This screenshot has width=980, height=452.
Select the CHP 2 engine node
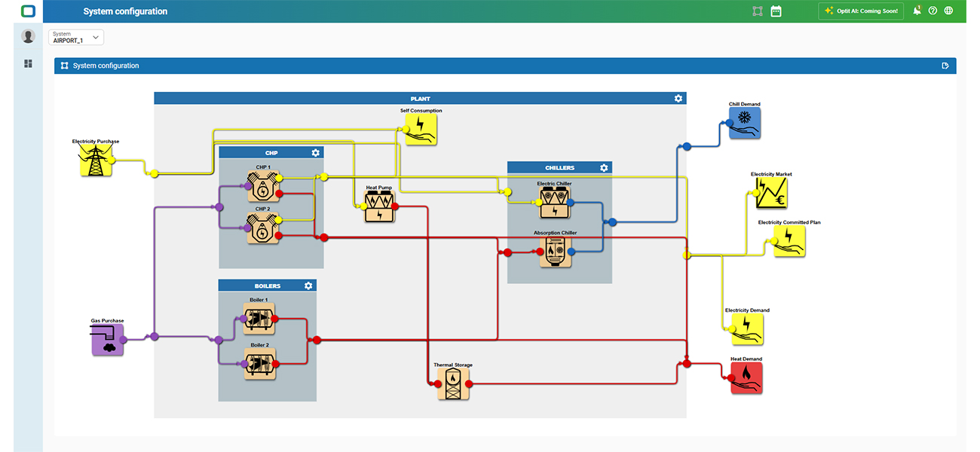[x=263, y=228]
